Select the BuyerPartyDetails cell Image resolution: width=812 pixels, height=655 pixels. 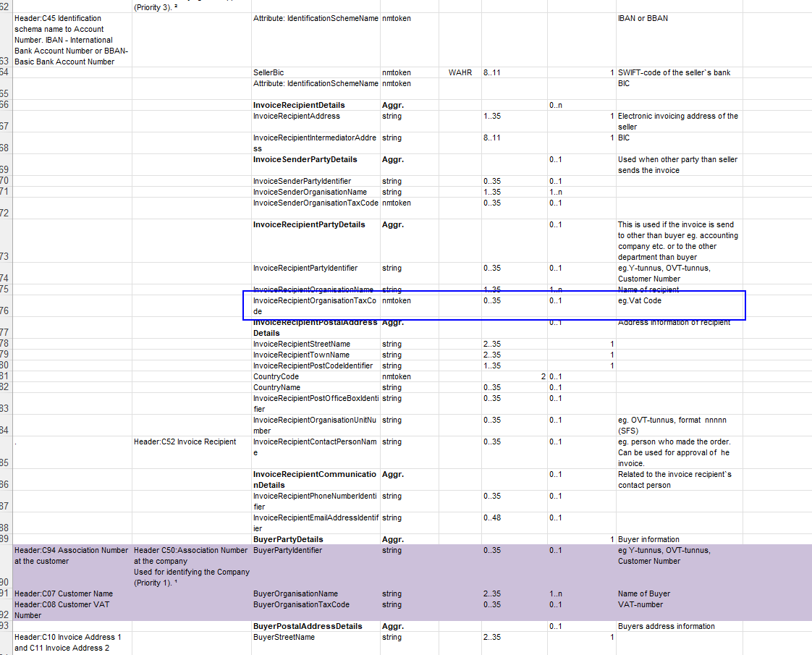click(x=316, y=539)
